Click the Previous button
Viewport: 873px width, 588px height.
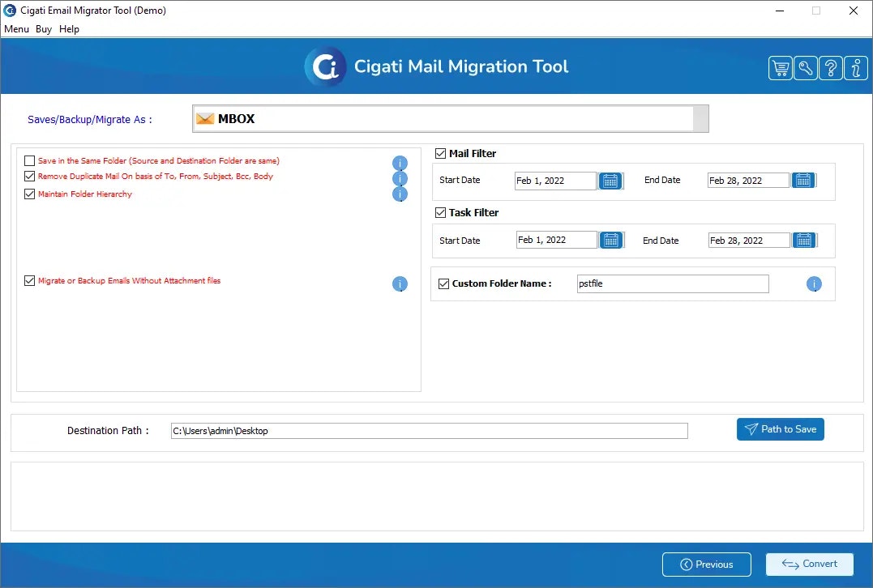(707, 565)
